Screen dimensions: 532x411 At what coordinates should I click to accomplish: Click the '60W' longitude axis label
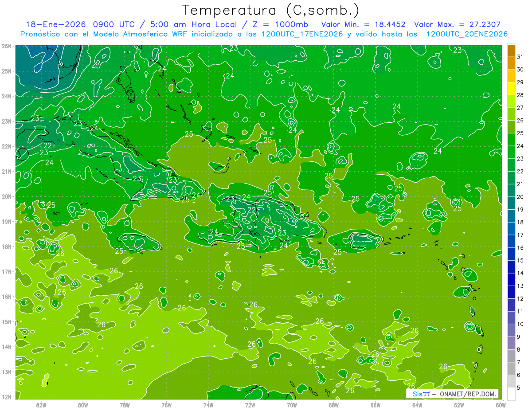[501, 405]
